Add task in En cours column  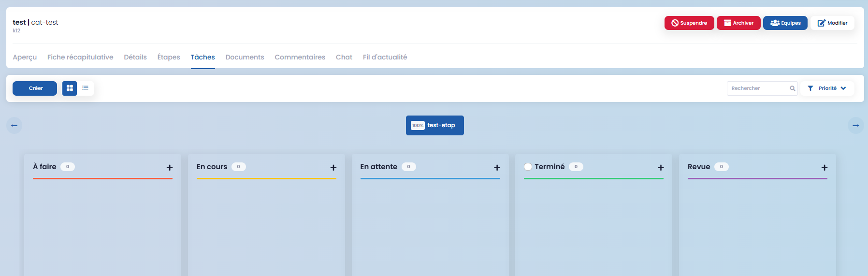click(x=333, y=168)
